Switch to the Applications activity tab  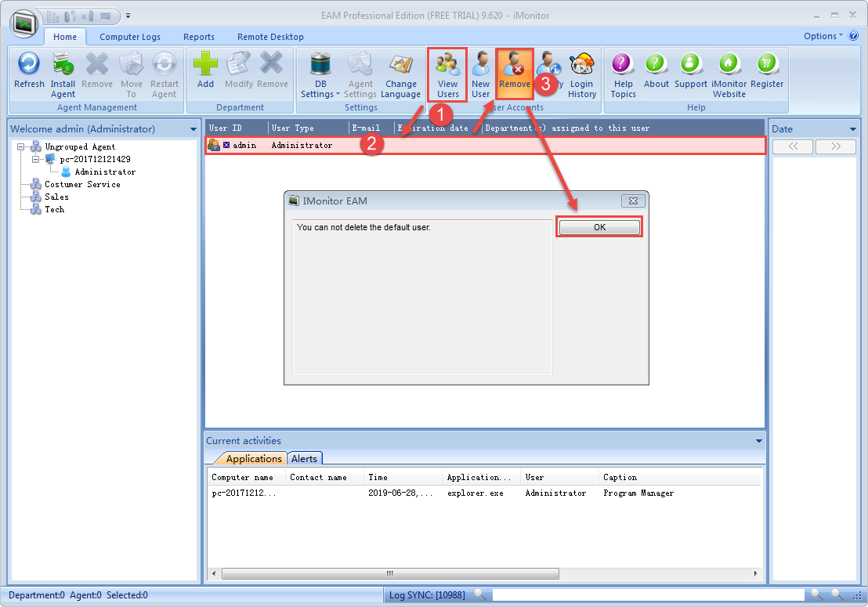254,459
